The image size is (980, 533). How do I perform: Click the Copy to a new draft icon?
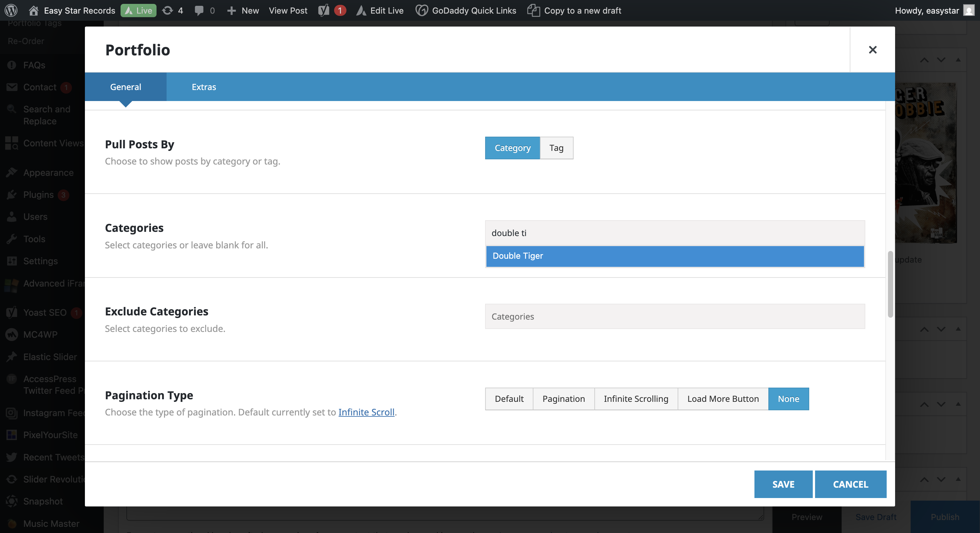533,10
